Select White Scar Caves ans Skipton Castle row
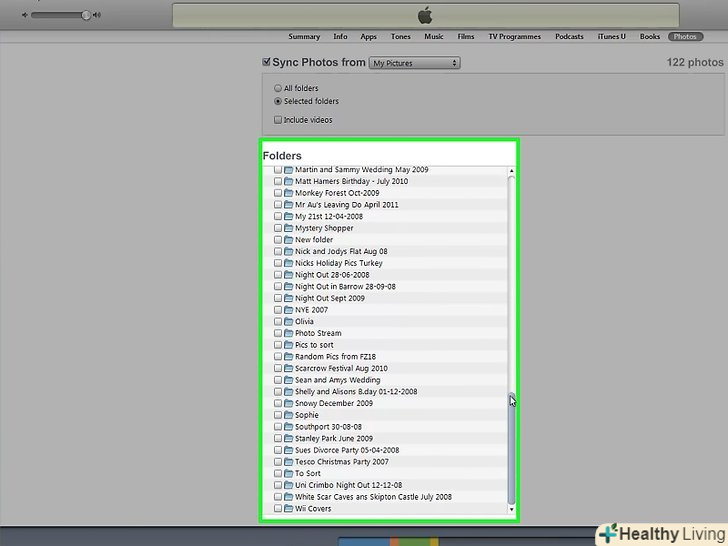 coord(385,497)
